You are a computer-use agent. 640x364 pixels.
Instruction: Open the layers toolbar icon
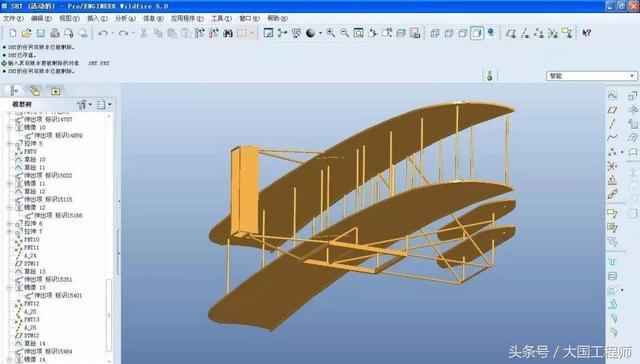[x=401, y=33]
